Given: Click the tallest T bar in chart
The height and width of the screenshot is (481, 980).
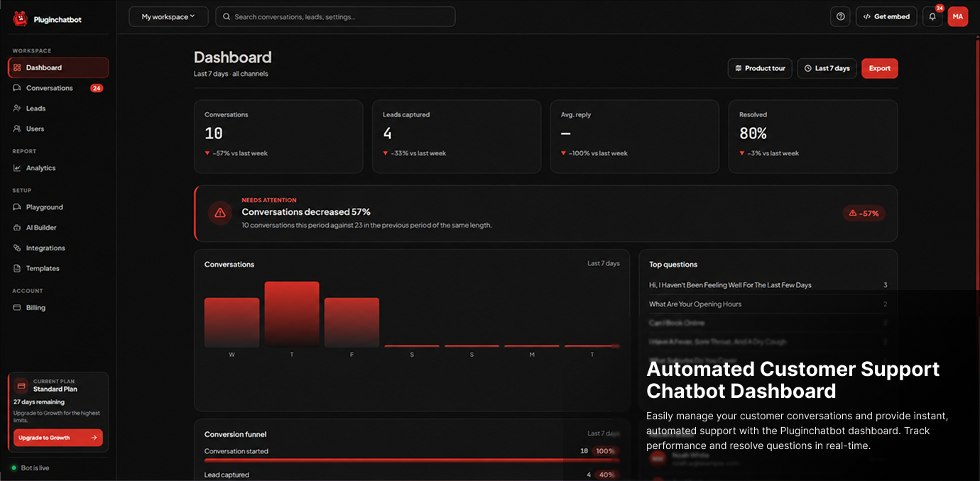Looking at the screenshot, I should [292, 314].
